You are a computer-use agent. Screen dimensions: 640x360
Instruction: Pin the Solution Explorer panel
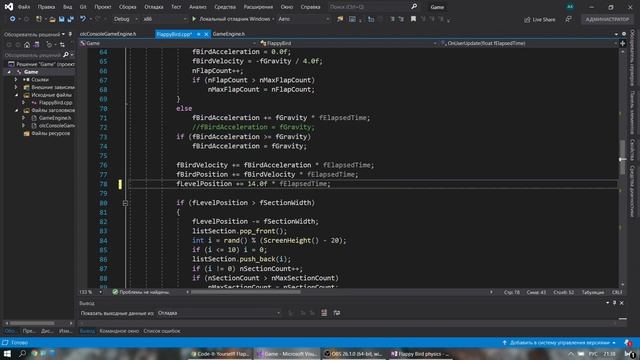click(70, 34)
